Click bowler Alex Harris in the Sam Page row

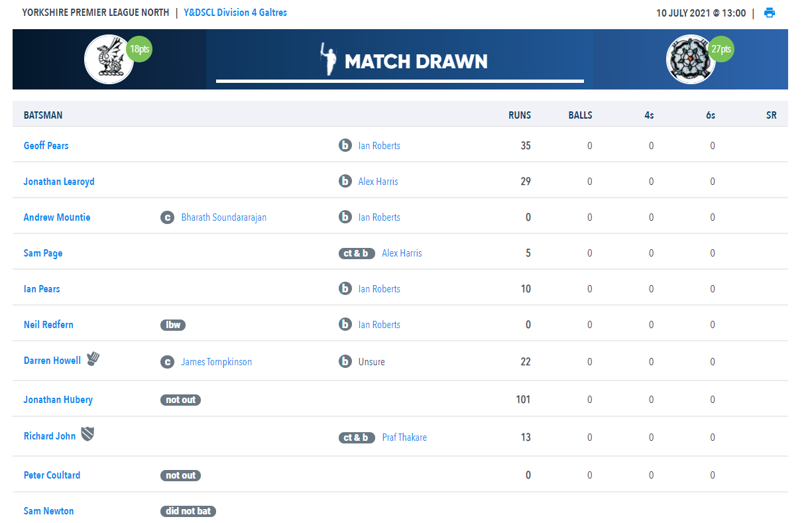pos(402,253)
